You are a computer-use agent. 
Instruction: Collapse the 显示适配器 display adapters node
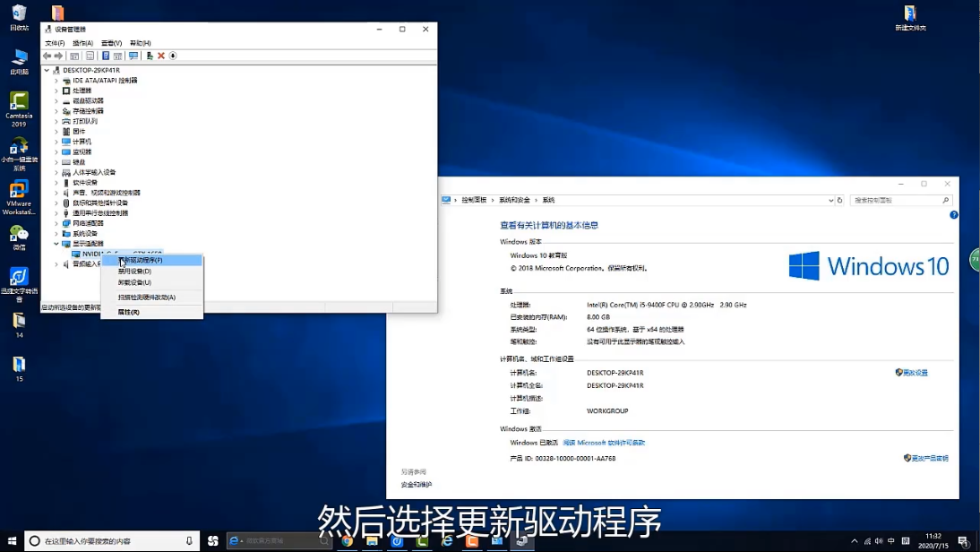pyautogui.click(x=56, y=244)
